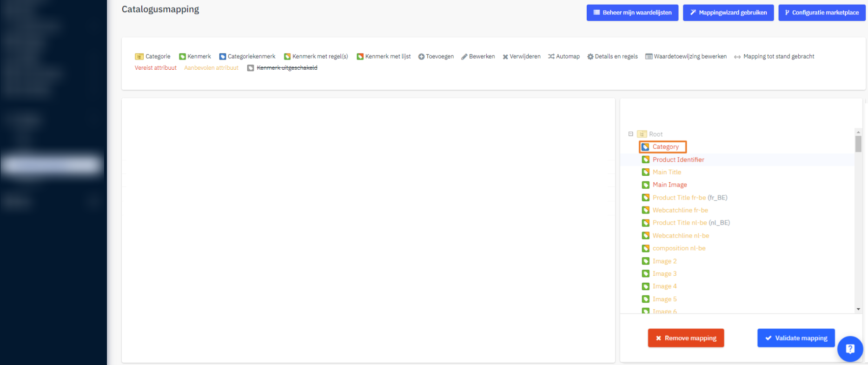Select the Image 3 attribute

664,274
